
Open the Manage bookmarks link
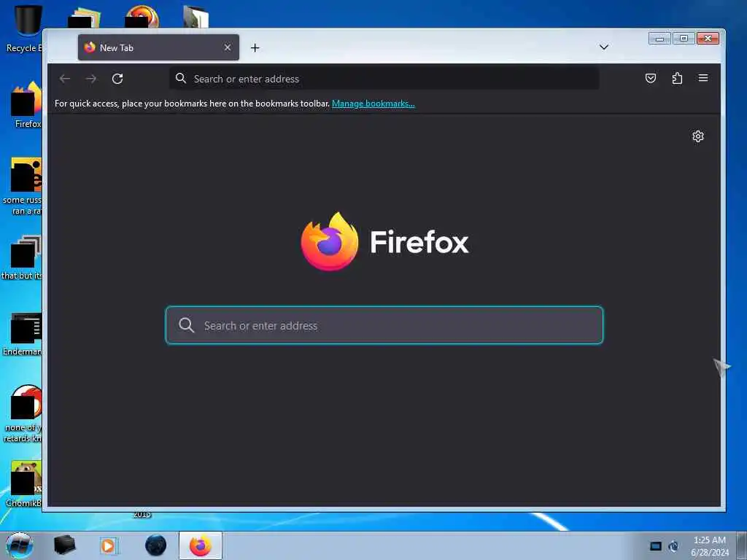pyautogui.click(x=373, y=104)
